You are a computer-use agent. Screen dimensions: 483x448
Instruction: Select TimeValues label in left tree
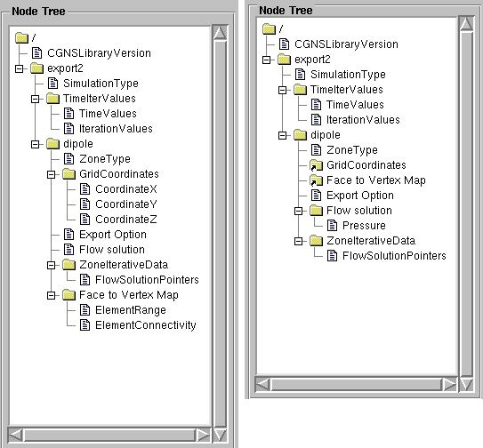tap(108, 114)
